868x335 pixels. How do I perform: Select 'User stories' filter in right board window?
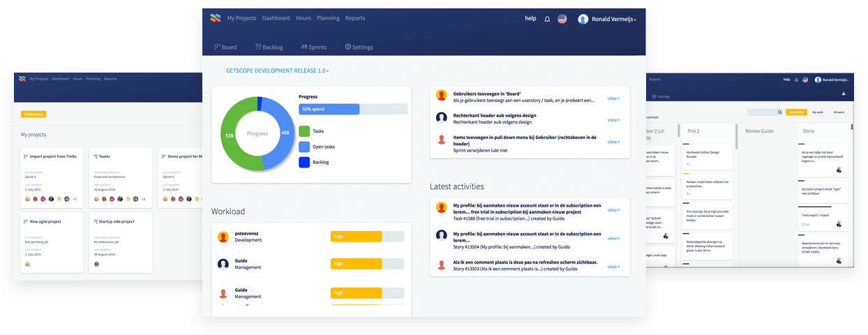click(x=795, y=112)
